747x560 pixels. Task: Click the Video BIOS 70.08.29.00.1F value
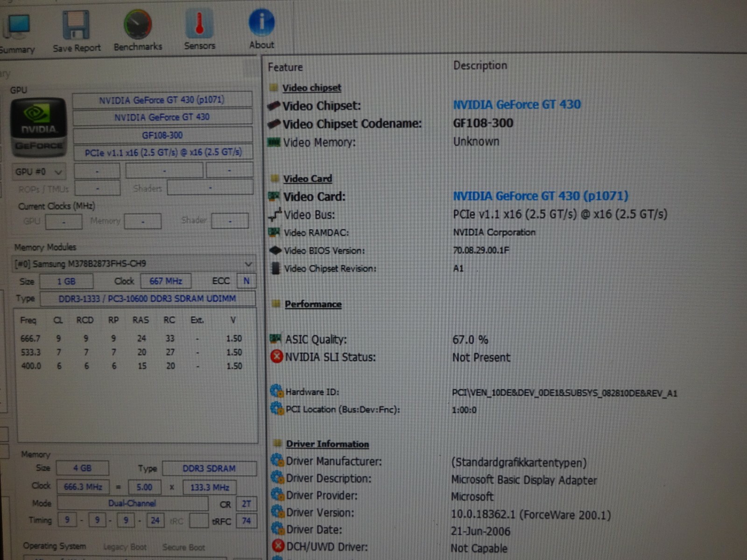481,250
